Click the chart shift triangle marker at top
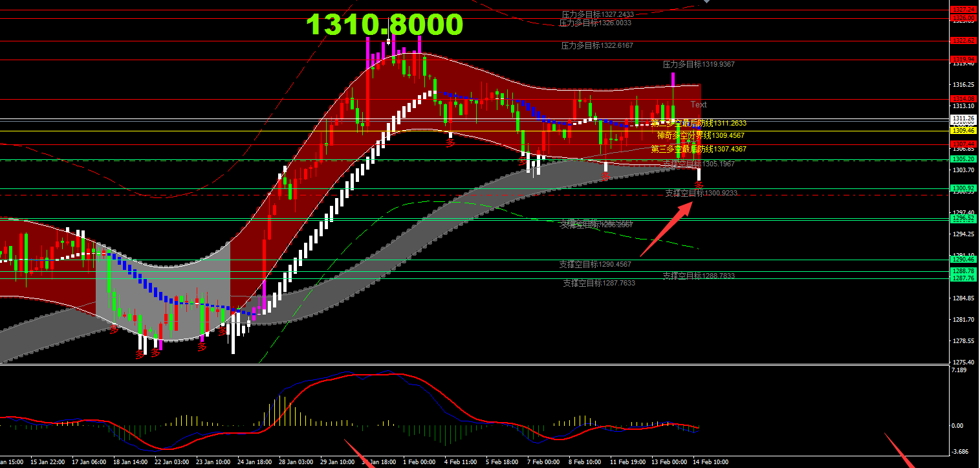980x468 pixels. tap(706, 2)
